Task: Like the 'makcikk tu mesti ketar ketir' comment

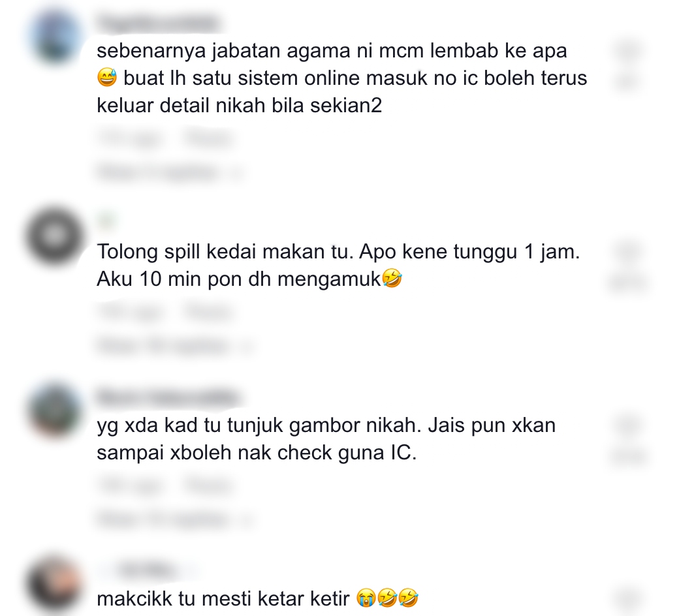Action: pos(627,599)
